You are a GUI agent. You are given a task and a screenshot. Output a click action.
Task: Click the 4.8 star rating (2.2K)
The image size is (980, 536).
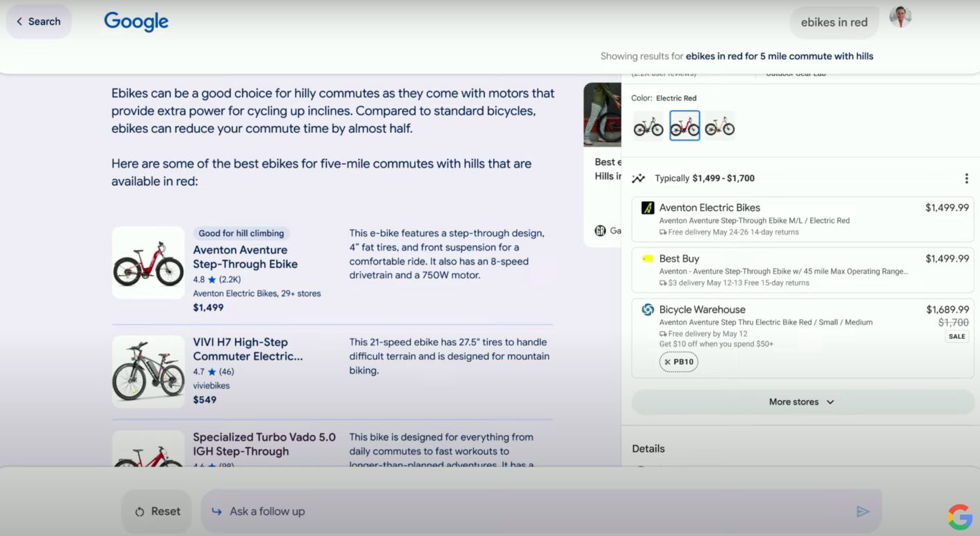(x=217, y=280)
